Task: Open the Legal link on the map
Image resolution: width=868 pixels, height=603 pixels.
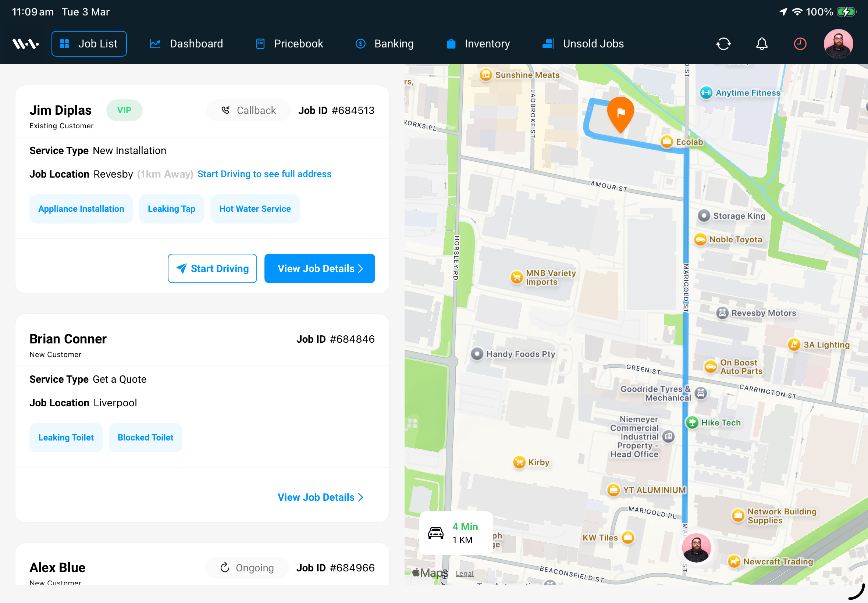Action: click(x=465, y=573)
